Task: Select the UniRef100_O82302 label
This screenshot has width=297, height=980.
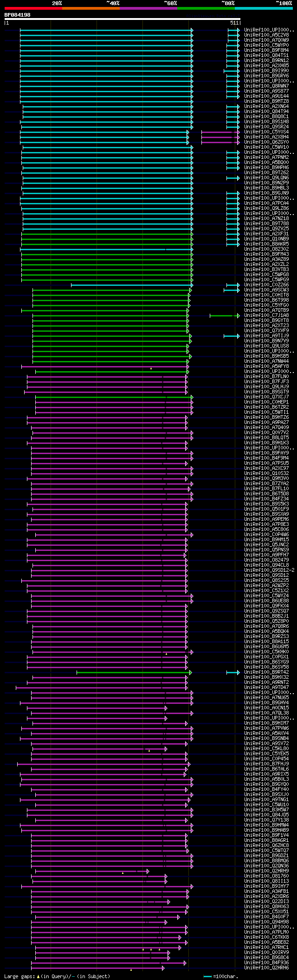Action: [266, 249]
